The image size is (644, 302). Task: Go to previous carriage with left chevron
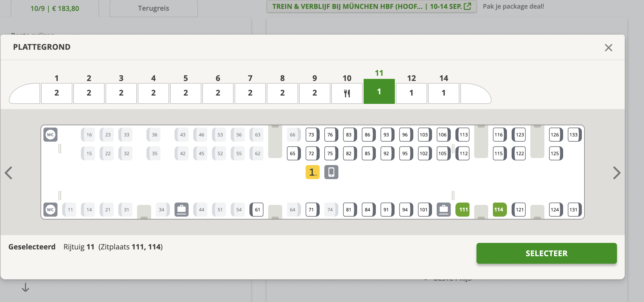[x=9, y=173]
